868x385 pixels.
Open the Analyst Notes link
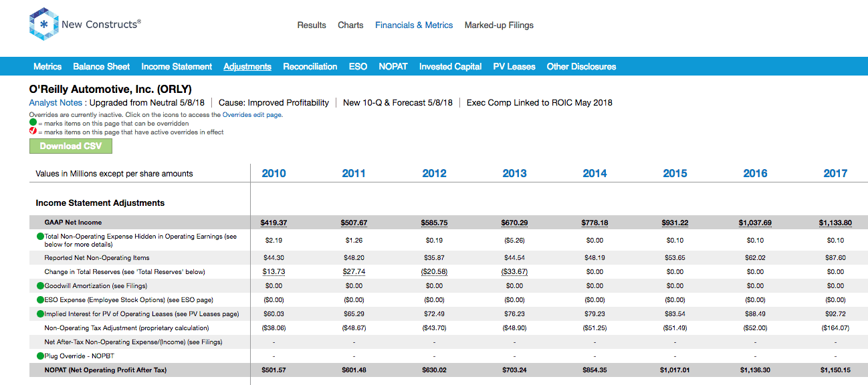56,103
